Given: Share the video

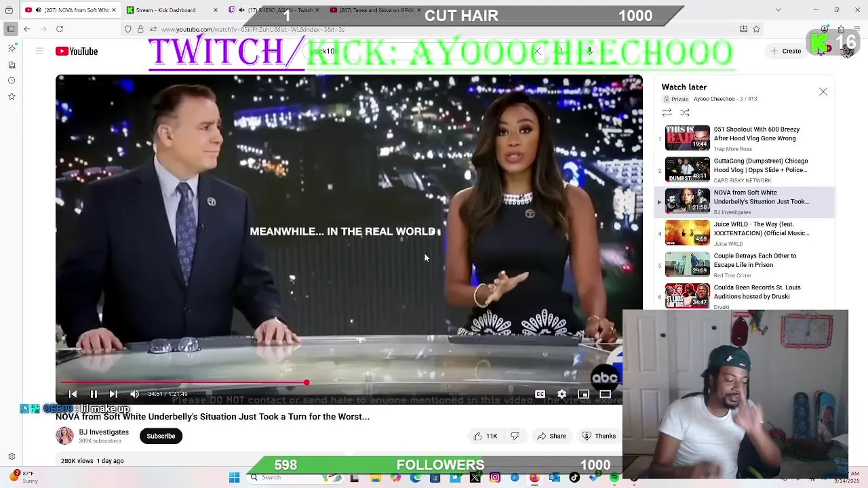Looking at the screenshot, I should tap(551, 436).
